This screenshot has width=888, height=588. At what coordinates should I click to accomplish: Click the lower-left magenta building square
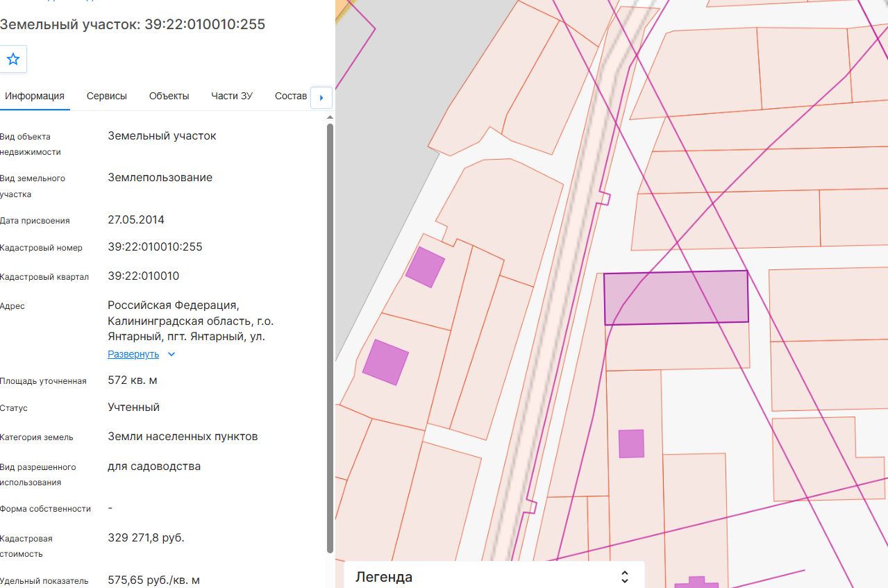[385, 362]
